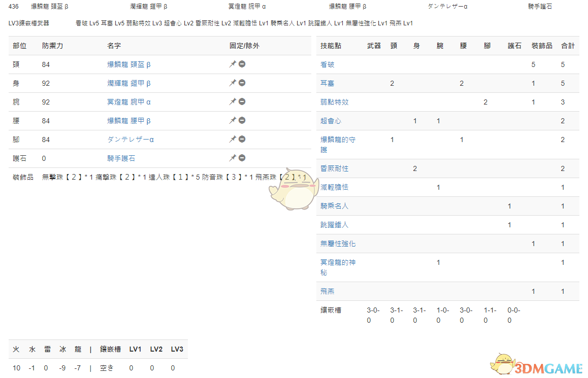Exclude the 身 row armor piece
This screenshot has width=588, height=378.
point(242,83)
